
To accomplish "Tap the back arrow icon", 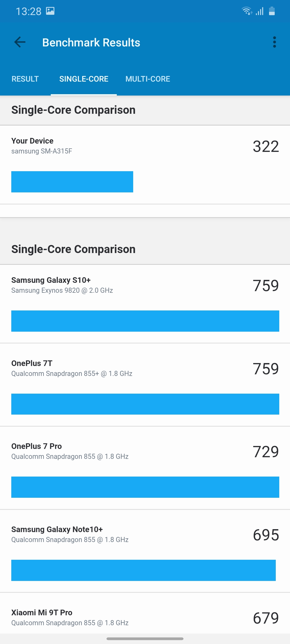I will 20,42.
